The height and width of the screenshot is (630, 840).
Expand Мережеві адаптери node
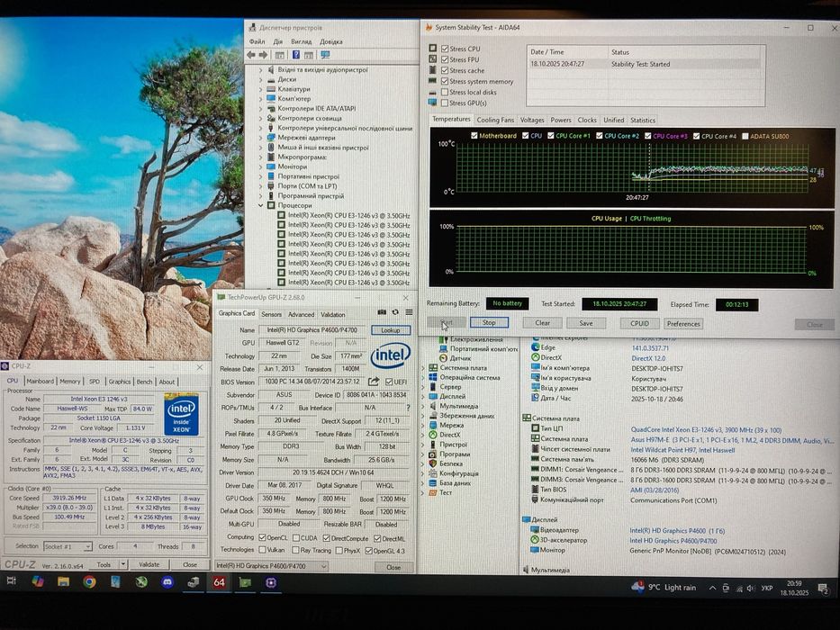coord(261,138)
